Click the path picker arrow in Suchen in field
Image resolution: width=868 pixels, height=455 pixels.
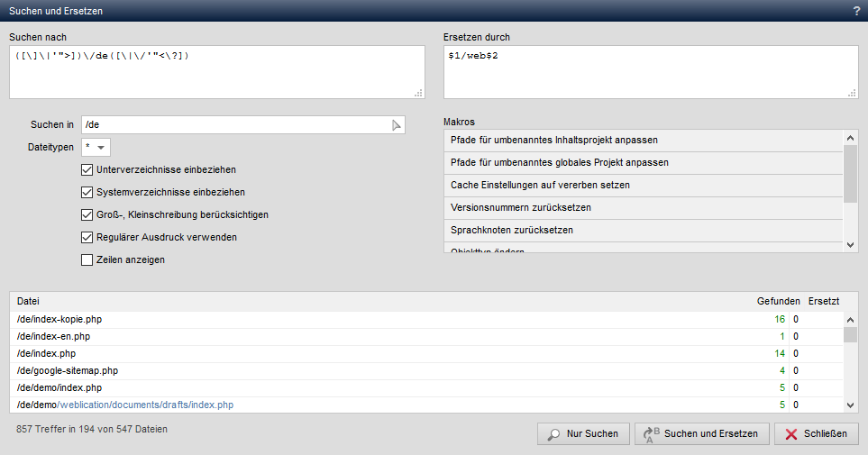(397, 125)
